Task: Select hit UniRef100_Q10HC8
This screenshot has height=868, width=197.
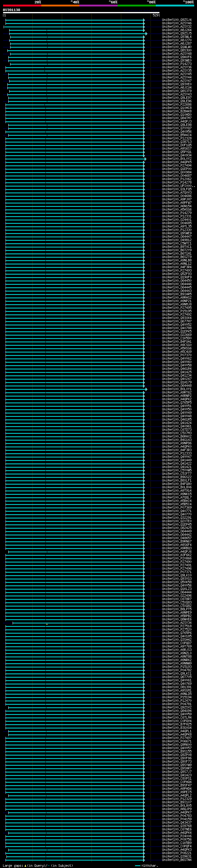Action: pyautogui.click(x=176, y=108)
